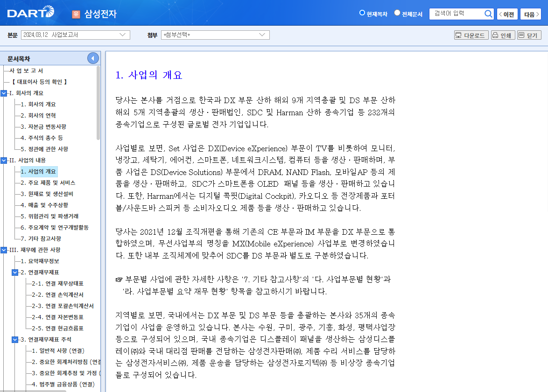548x392 pixels.
Task: Open 4. 매출 및 수주상황
Action: click(x=44, y=205)
